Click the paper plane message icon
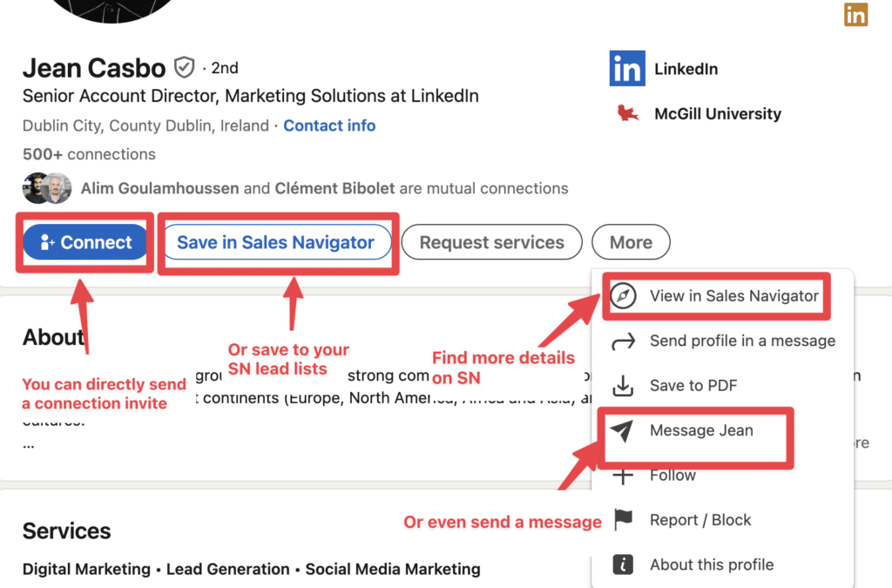The image size is (892, 588). 622,431
